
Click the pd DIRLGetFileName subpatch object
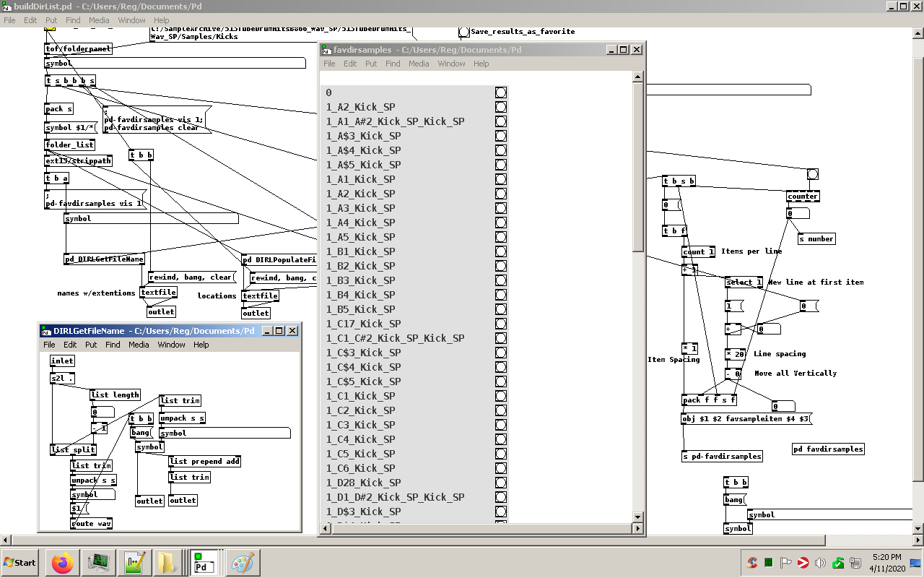pos(104,259)
